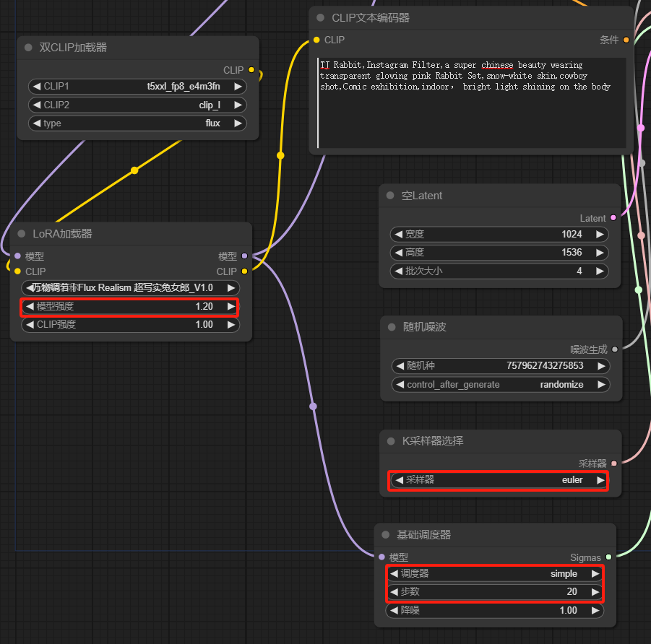
Task: Click the 降噪 1.00 value field
Action: tap(494, 610)
